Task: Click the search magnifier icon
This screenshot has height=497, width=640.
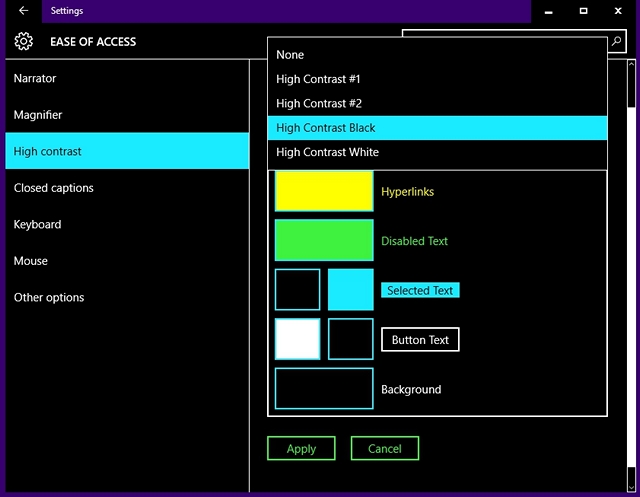Action: tap(616, 41)
